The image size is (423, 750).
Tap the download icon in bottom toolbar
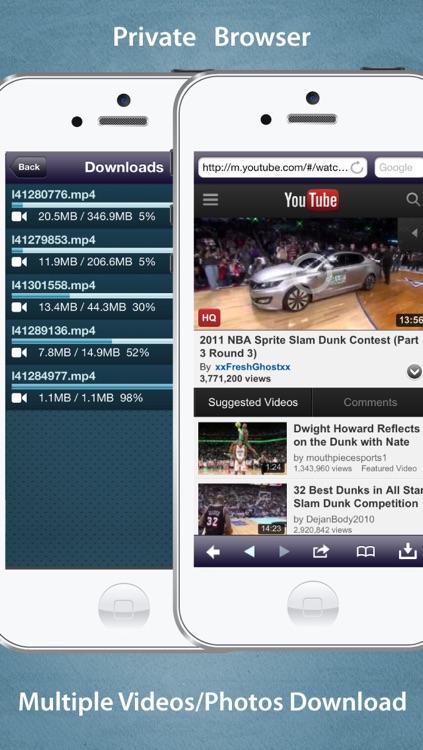tap(408, 551)
